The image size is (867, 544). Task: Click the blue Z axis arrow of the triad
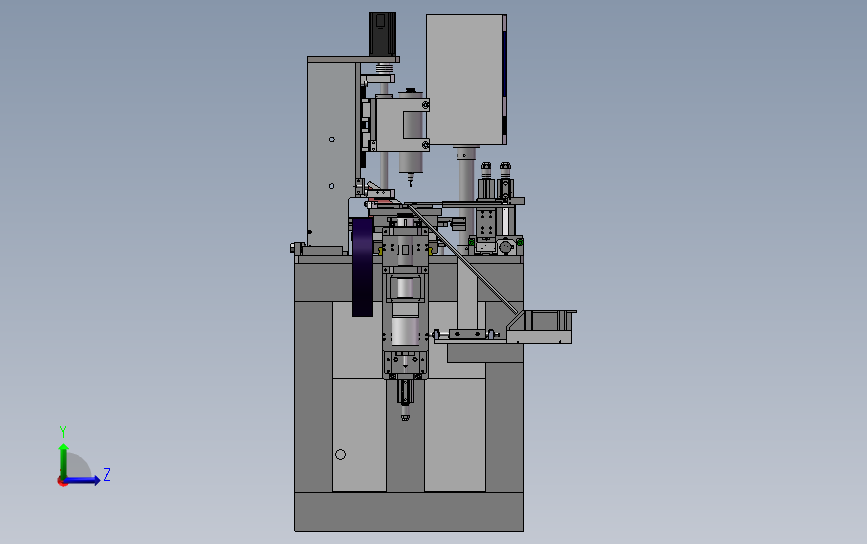tap(82, 480)
